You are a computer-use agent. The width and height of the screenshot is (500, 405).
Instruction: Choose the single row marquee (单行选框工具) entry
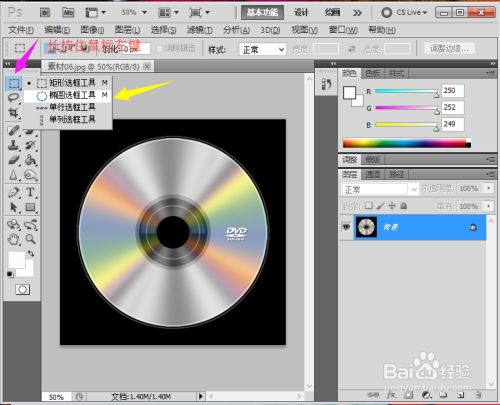68,107
